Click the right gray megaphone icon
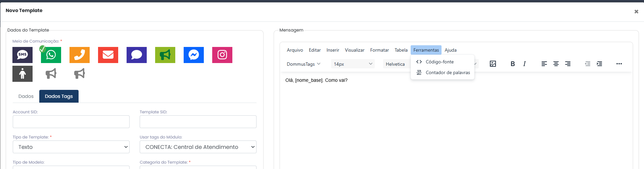Image resolution: width=644 pixels, height=169 pixels. [80, 73]
